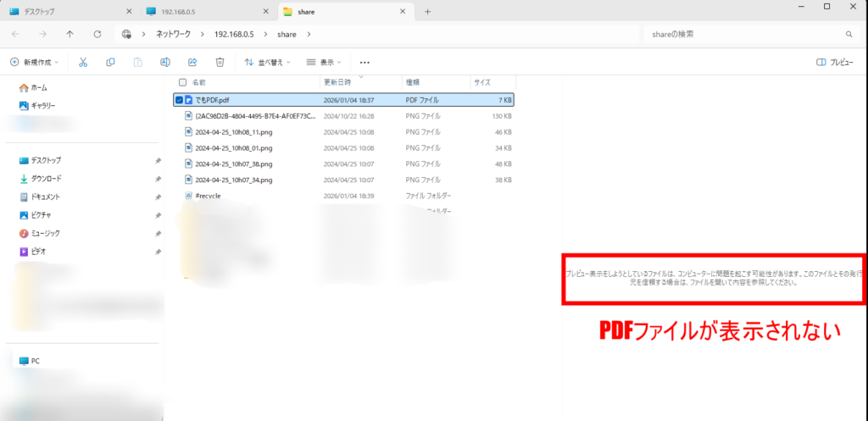
Task: Toggle the select-all checkbox in header
Action: (183, 82)
